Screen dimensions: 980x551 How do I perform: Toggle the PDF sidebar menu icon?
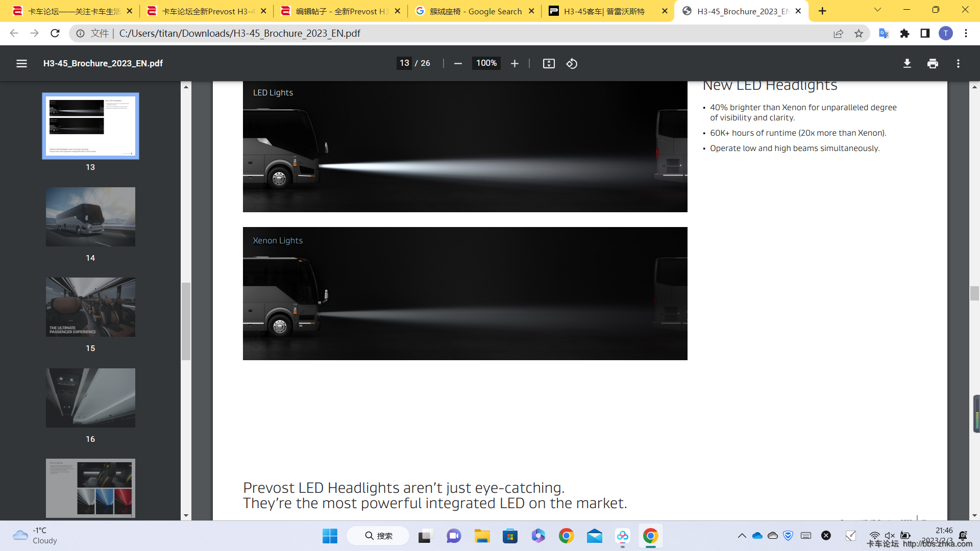pos(21,63)
